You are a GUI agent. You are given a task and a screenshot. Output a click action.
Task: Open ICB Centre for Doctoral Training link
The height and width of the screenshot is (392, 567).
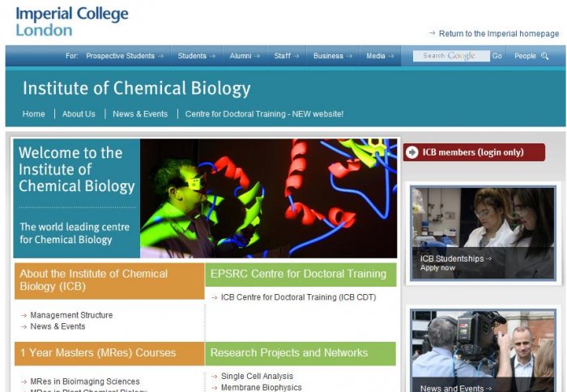point(298,297)
